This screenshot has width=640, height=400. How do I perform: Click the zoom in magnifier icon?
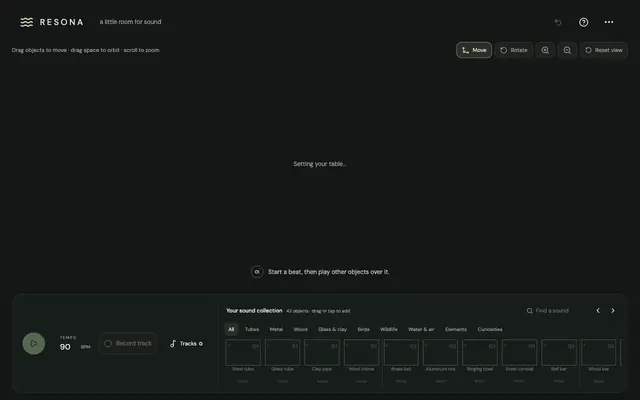click(x=545, y=50)
